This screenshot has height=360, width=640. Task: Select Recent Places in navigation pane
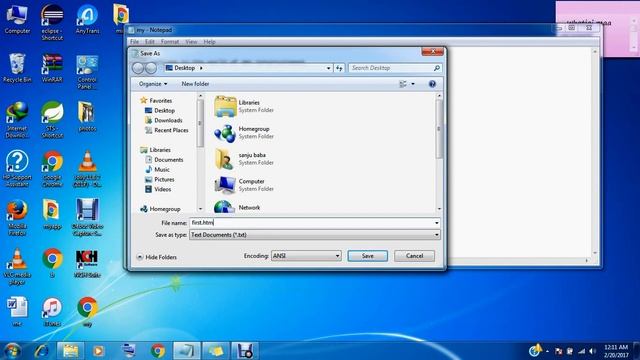point(167,130)
